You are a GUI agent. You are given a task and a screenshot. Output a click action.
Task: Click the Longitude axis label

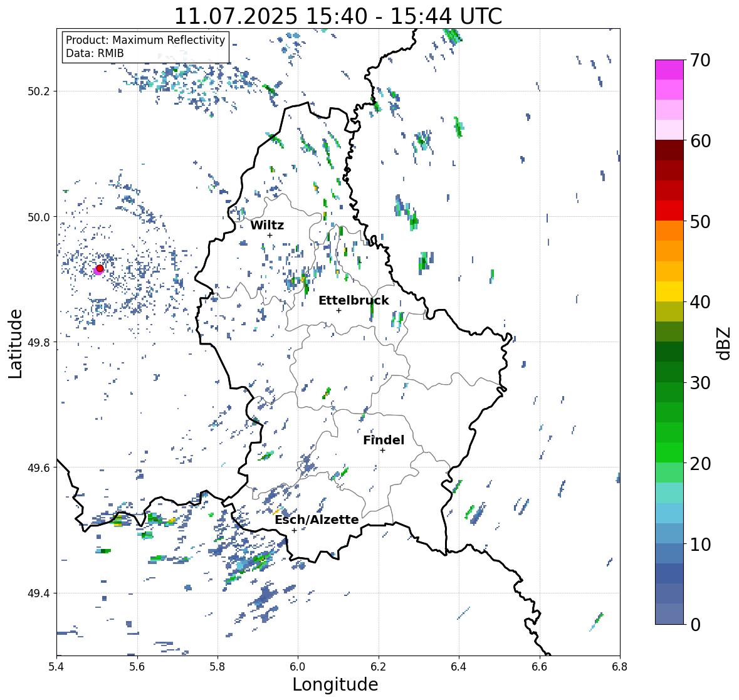click(x=335, y=684)
